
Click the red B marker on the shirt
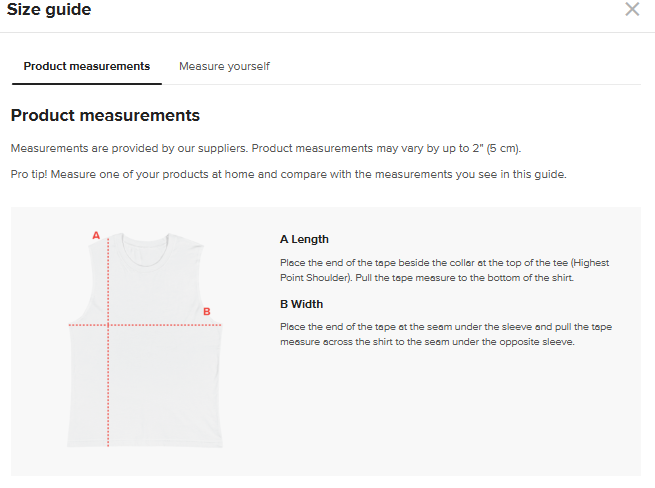click(207, 311)
